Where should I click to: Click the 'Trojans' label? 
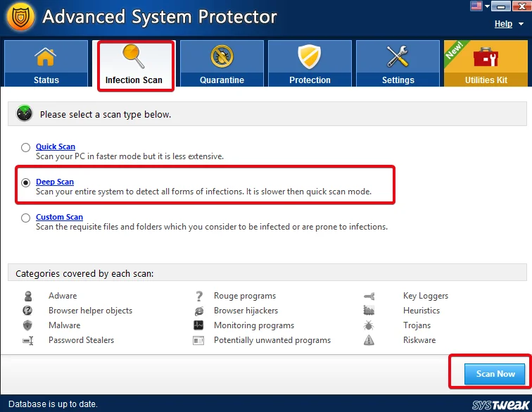click(417, 326)
